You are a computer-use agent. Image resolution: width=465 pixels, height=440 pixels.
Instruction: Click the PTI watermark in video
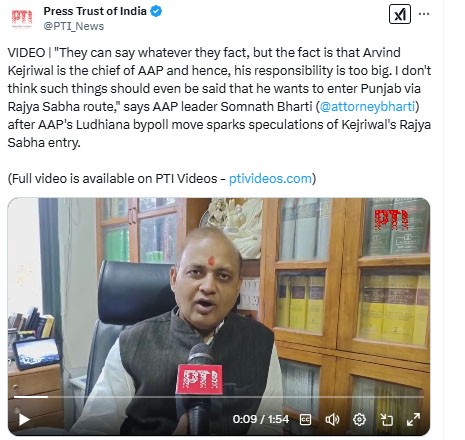click(x=392, y=219)
